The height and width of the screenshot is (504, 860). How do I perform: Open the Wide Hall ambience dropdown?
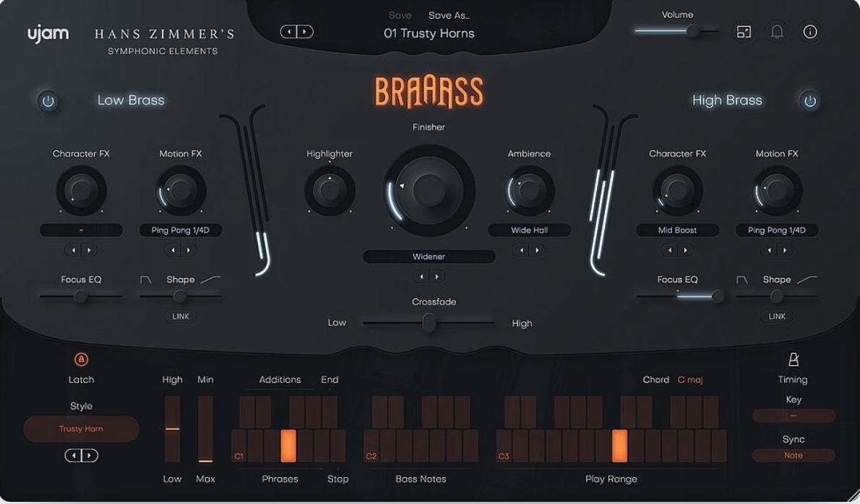(529, 230)
